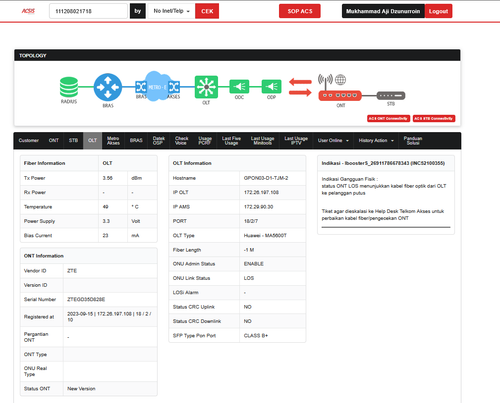
Task: Click the ODC splitter icon
Action: point(239,87)
